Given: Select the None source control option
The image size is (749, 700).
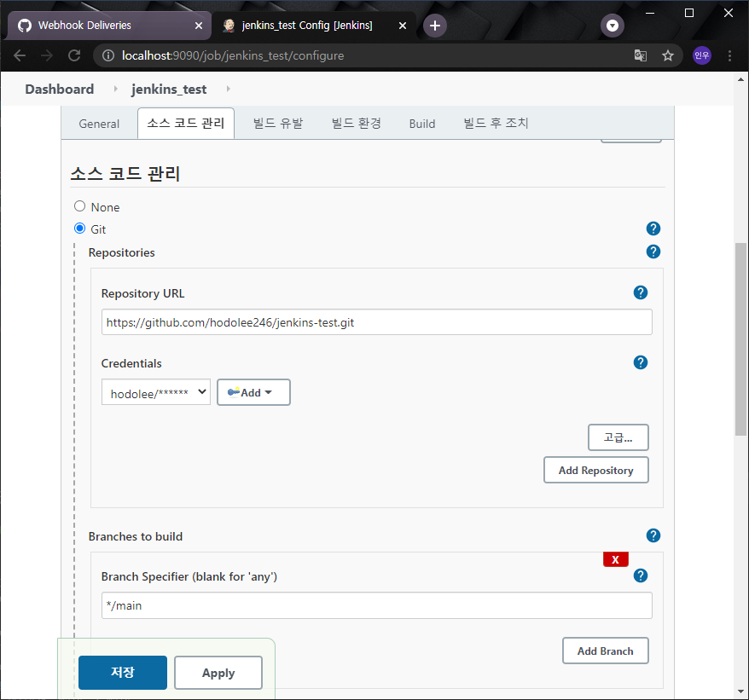Looking at the screenshot, I should 80,206.
